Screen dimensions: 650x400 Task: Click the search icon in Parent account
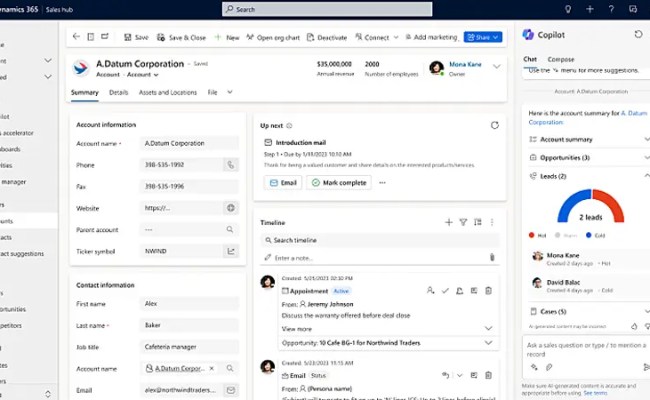pos(230,229)
